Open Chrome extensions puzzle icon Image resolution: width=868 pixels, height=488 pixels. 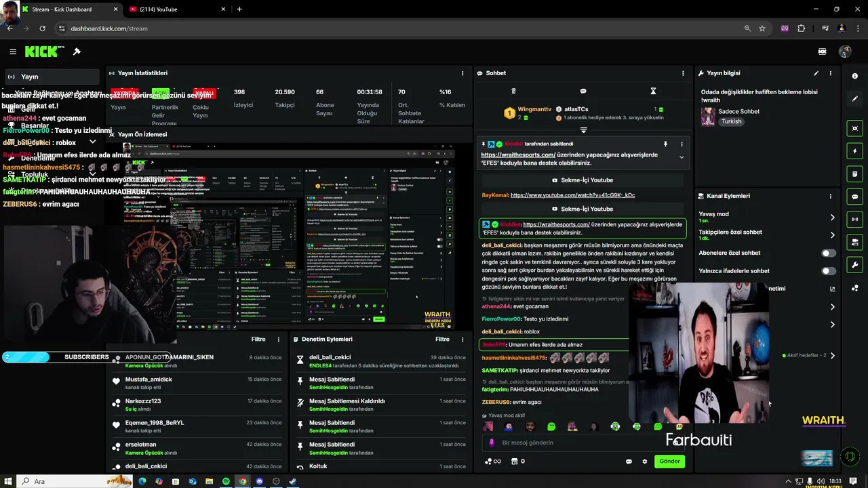(802, 28)
